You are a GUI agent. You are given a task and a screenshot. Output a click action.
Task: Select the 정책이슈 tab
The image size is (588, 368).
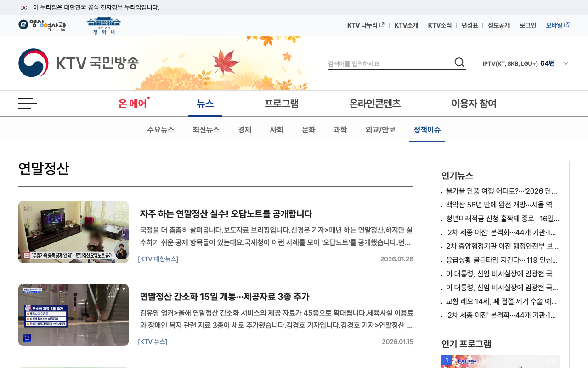[427, 130]
